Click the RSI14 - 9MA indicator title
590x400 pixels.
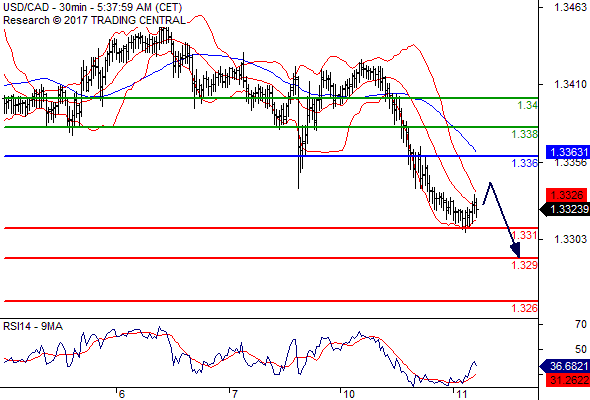[x=33, y=326]
